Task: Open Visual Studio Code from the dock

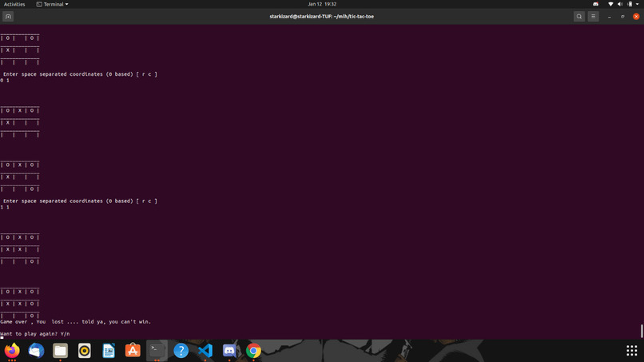Action: click(205, 351)
